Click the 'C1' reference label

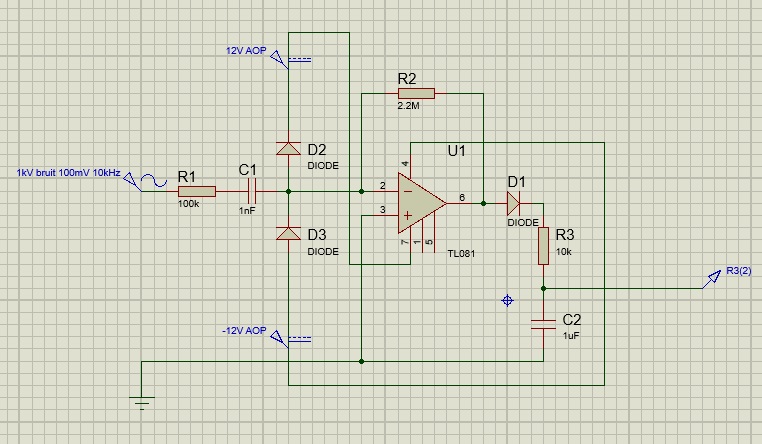pyautogui.click(x=247, y=170)
